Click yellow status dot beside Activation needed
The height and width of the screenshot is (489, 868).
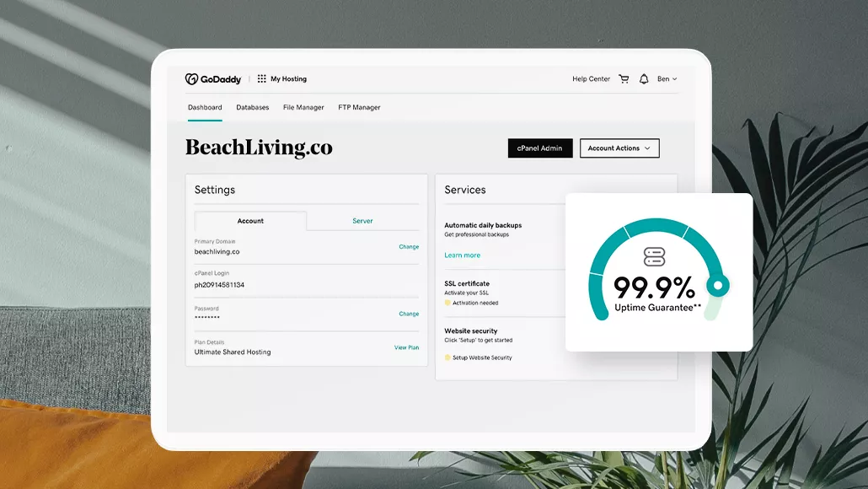[447, 303]
